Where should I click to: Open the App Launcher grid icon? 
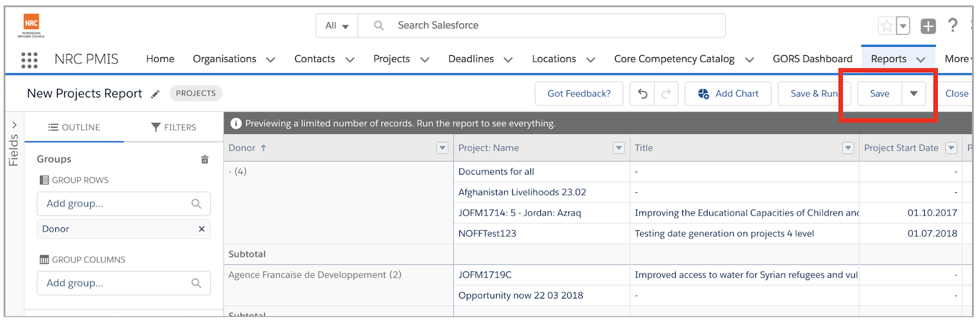[29, 59]
